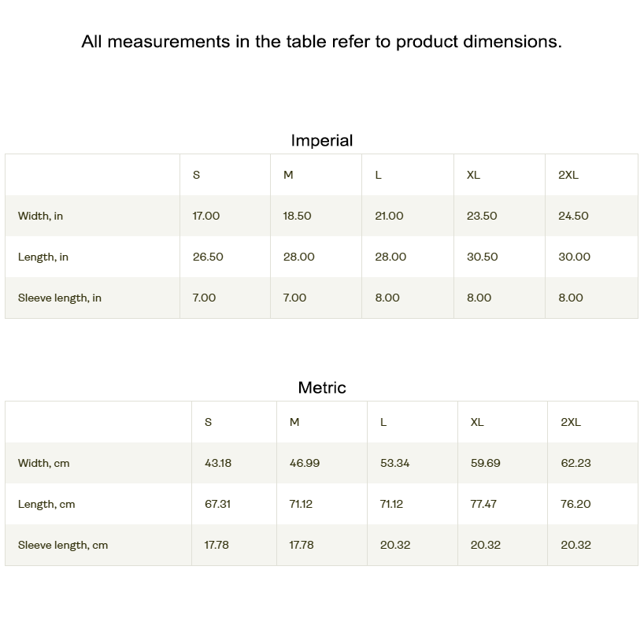Screen dimensions: 644x644
Task: Select the "Sleeve length, cm" row label
Action: click(63, 545)
